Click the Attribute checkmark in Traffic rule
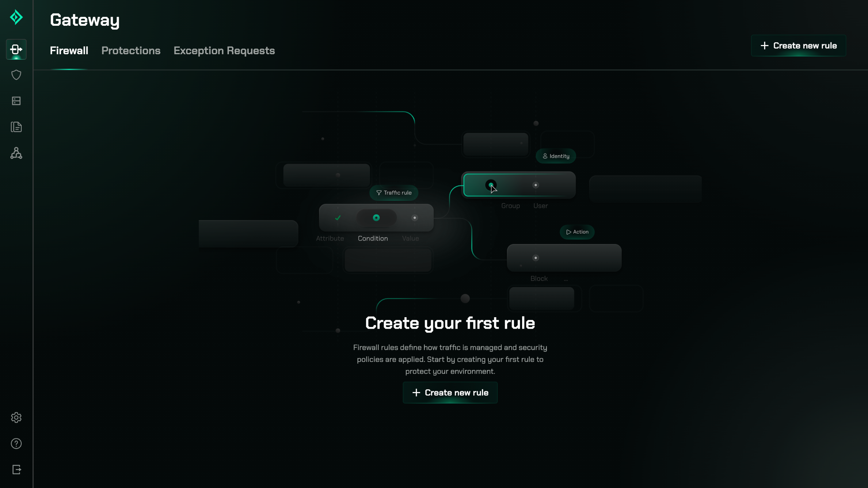The image size is (868, 488). [x=338, y=218]
